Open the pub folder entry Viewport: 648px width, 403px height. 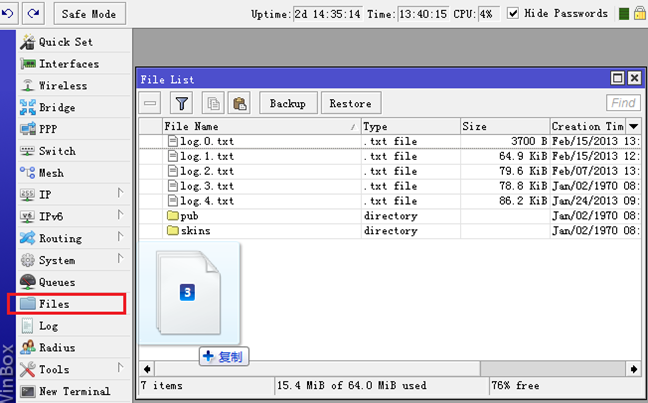coord(190,215)
